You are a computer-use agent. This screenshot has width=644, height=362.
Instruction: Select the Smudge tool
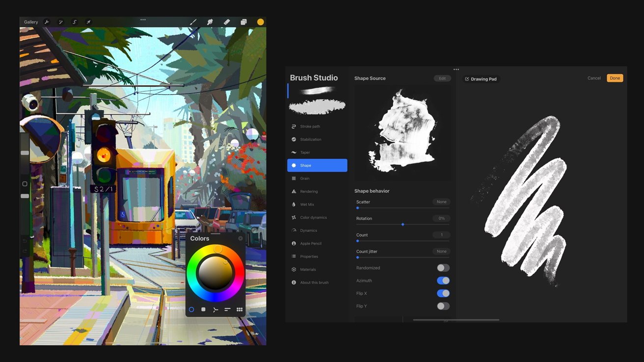(x=210, y=22)
